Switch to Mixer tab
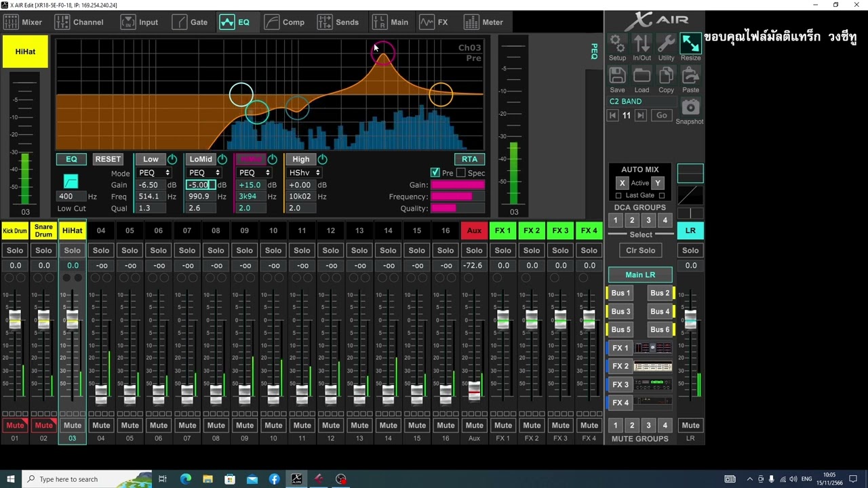 point(23,22)
